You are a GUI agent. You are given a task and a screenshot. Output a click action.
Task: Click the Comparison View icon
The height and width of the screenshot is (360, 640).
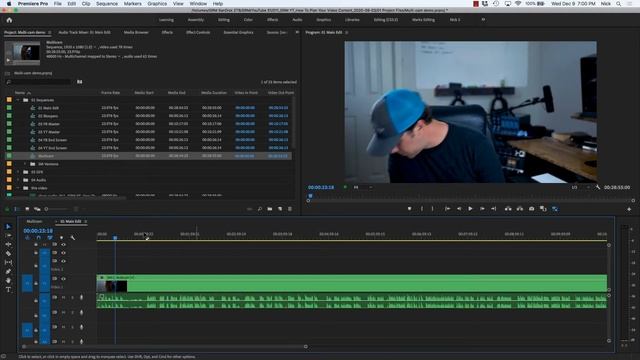(543, 209)
